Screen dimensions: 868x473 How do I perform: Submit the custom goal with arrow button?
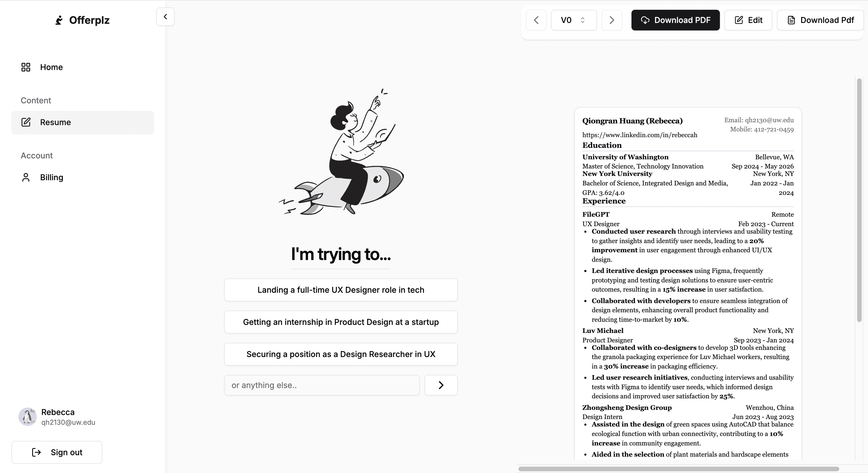(441, 385)
